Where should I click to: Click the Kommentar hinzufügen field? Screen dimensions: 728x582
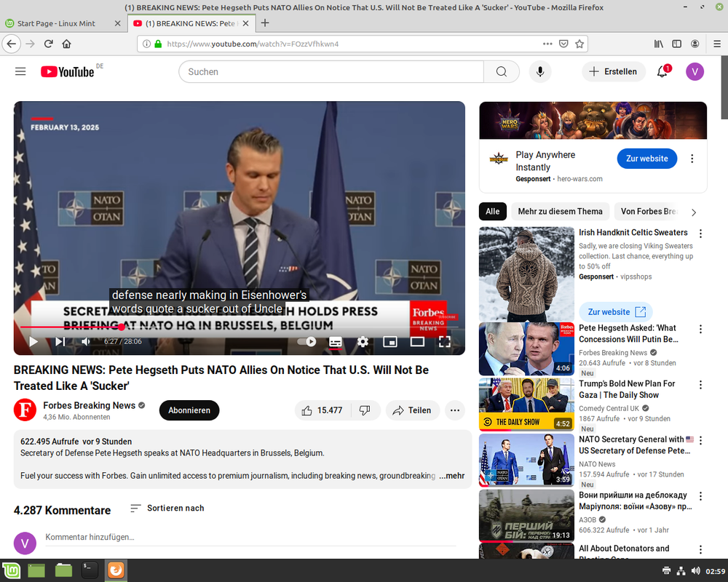(250, 537)
